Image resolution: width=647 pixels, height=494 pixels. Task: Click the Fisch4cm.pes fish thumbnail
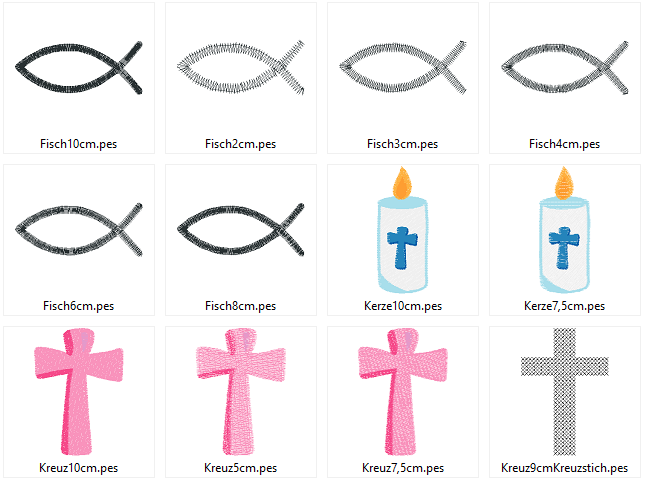coord(565,68)
